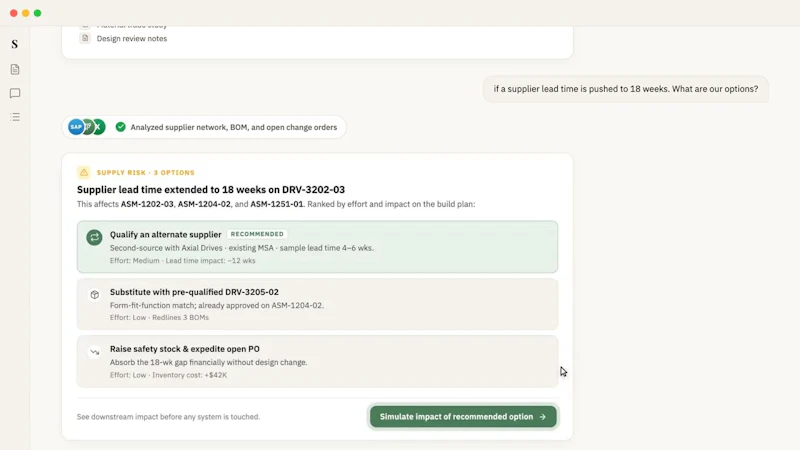Click See downstream impact before any system text
Image resolution: width=800 pixels, height=450 pixels.
(x=168, y=417)
